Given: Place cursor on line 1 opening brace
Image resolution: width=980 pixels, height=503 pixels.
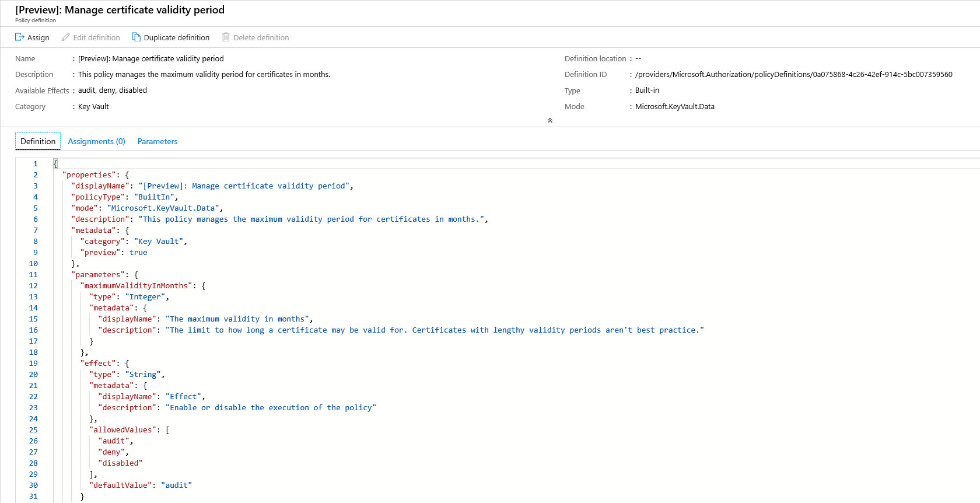Looking at the screenshot, I should coord(55,163).
